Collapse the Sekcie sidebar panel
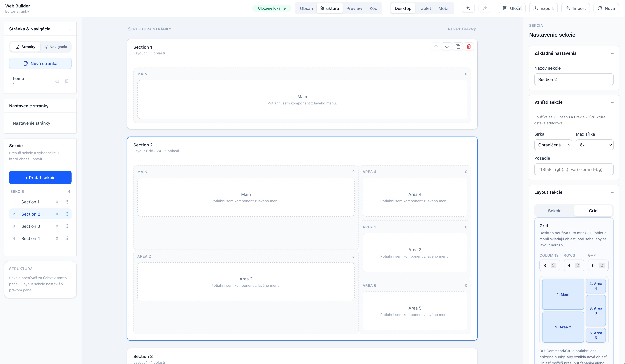Image resolution: width=625 pixels, height=364 pixels. click(70, 146)
